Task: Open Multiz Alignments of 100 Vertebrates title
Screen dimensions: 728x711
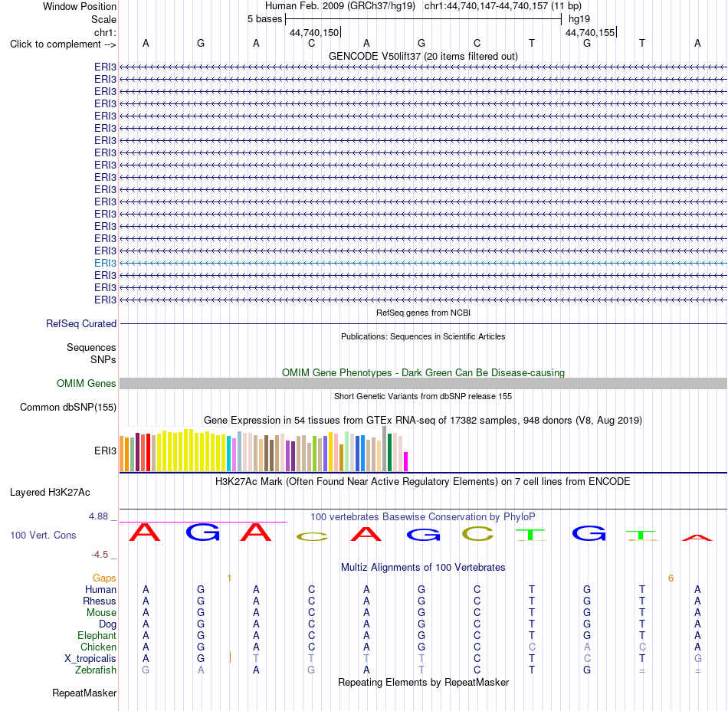Action: 423,567
